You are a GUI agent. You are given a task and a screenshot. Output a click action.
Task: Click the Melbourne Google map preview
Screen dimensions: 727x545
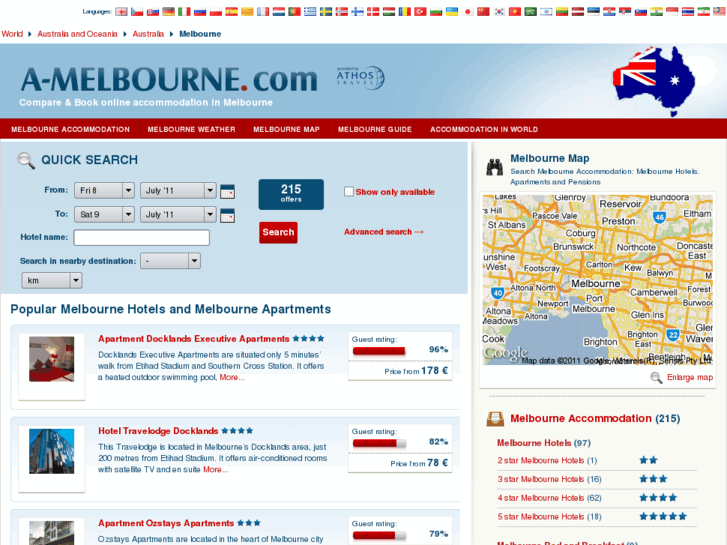pos(597,280)
